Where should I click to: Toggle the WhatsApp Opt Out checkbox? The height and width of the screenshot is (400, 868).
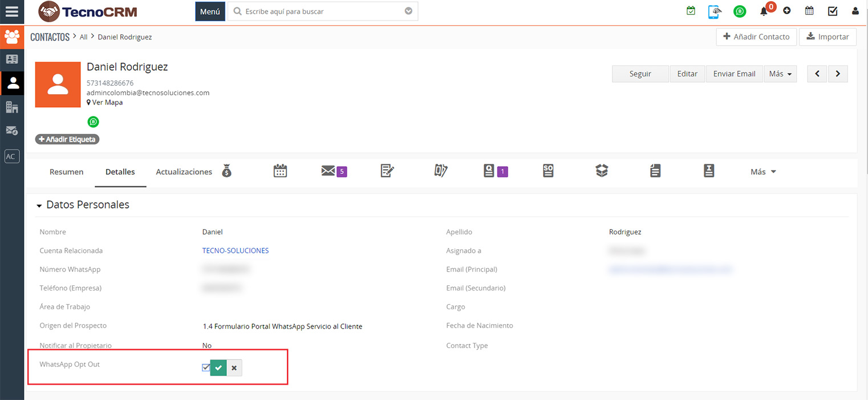(x=206, y=367)
